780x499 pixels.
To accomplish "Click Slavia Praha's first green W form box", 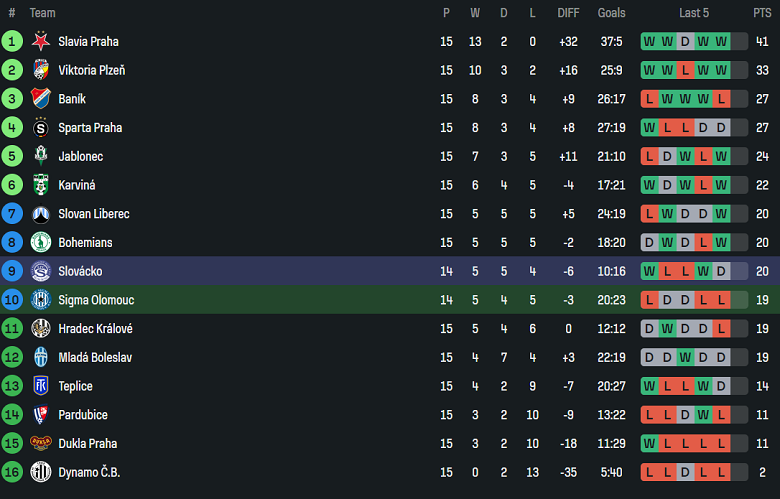I will coord(649,42).
